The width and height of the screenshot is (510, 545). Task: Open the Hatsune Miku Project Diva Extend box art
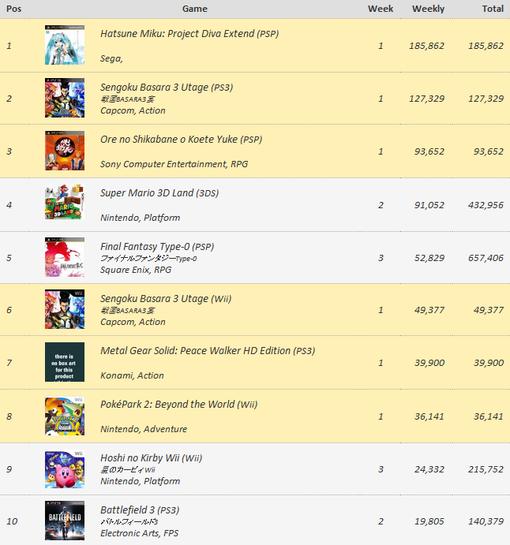(65, 45)
